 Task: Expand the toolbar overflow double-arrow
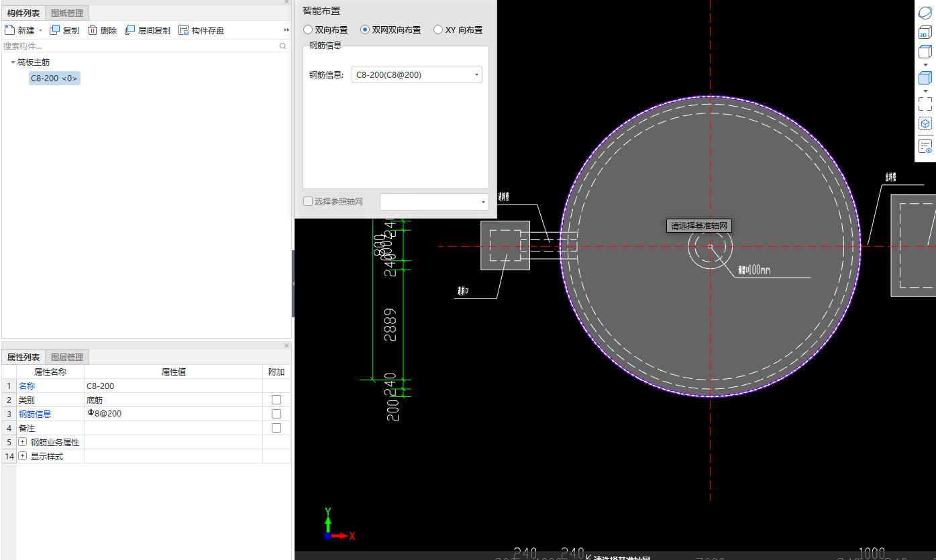coord(287,31)
